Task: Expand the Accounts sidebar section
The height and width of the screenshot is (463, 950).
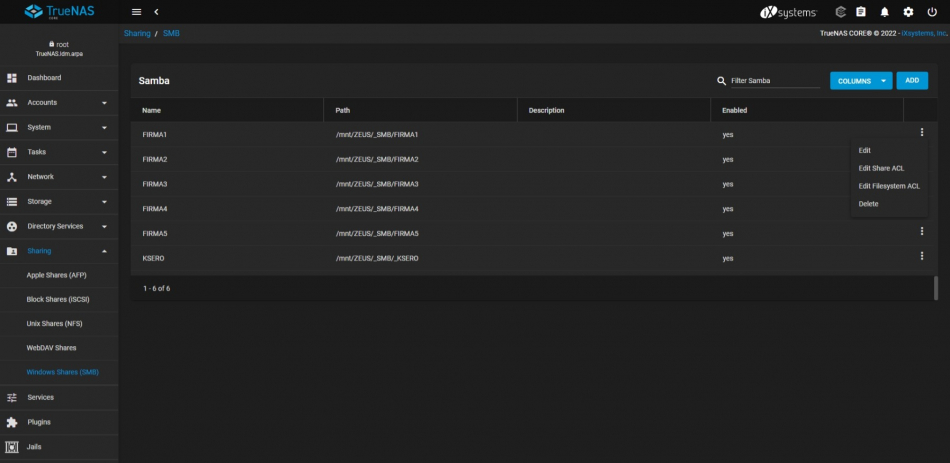Action: [x=59, y=103]
